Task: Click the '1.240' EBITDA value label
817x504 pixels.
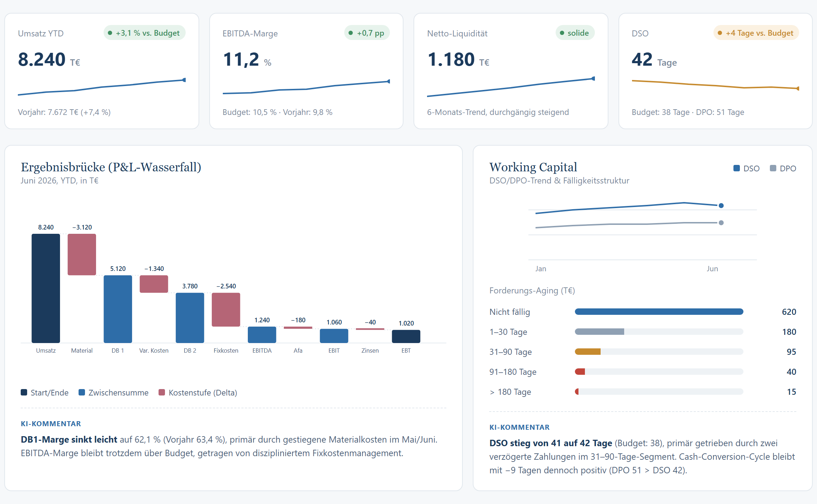Action: (262, 320)
